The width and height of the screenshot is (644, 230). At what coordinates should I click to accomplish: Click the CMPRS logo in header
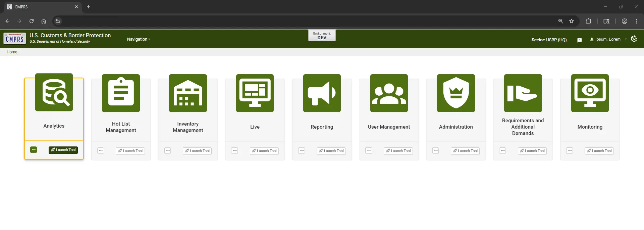[15, 39]
